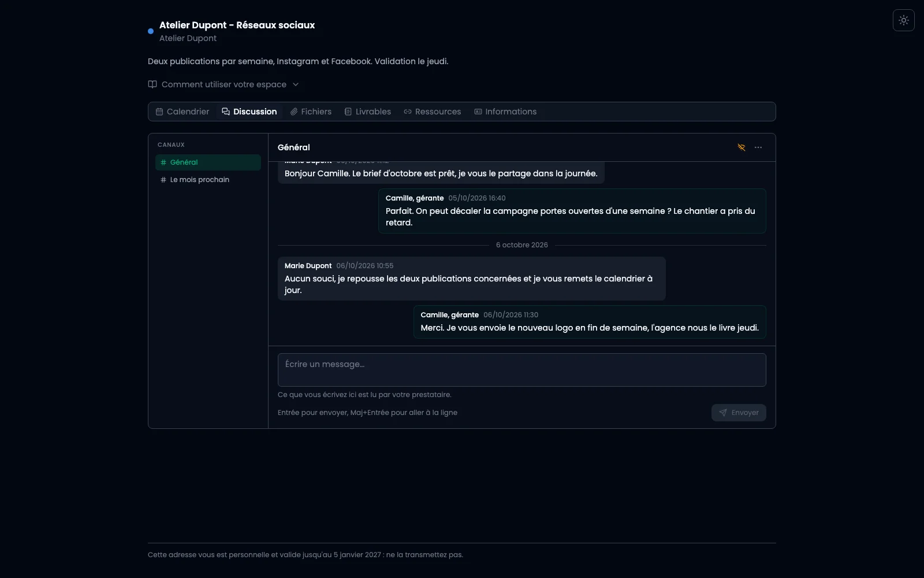Toggle the light theme sun icon
Viewport: 924px width, 578px height.
click(903, 20)
